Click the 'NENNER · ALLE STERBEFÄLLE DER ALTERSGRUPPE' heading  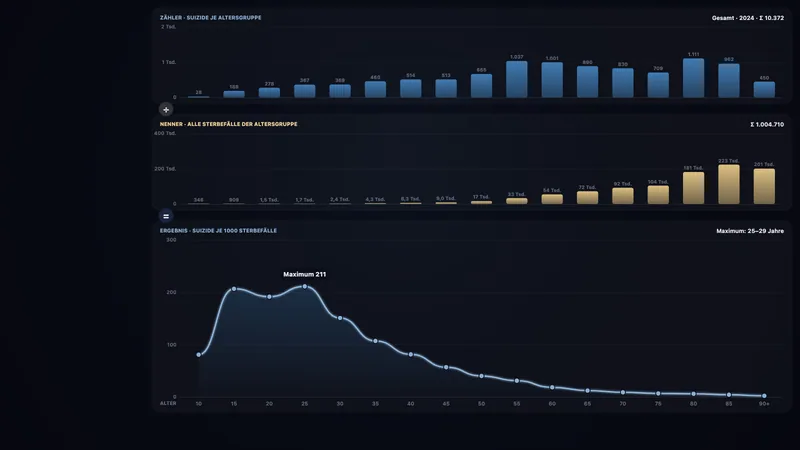[x=229, y=124]
